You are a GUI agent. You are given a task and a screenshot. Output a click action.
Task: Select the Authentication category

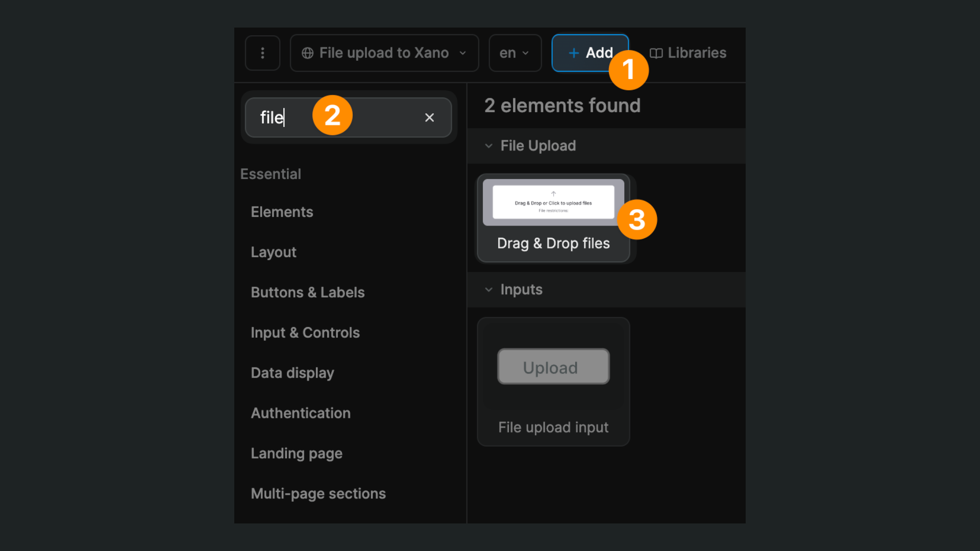point(300,413)
